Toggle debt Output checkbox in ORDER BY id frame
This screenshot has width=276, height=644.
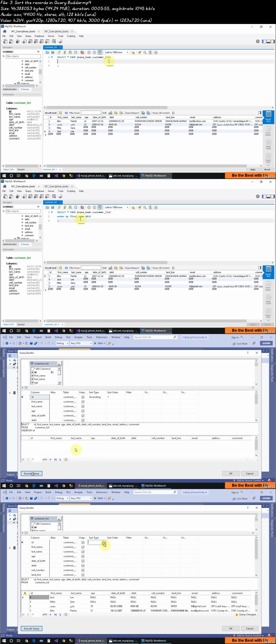[x=83, y=420]
